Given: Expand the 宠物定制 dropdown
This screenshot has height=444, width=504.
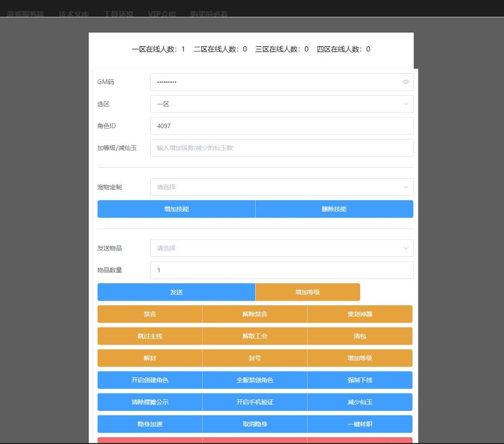Looking at the screenshot, I should click(281, 187).
